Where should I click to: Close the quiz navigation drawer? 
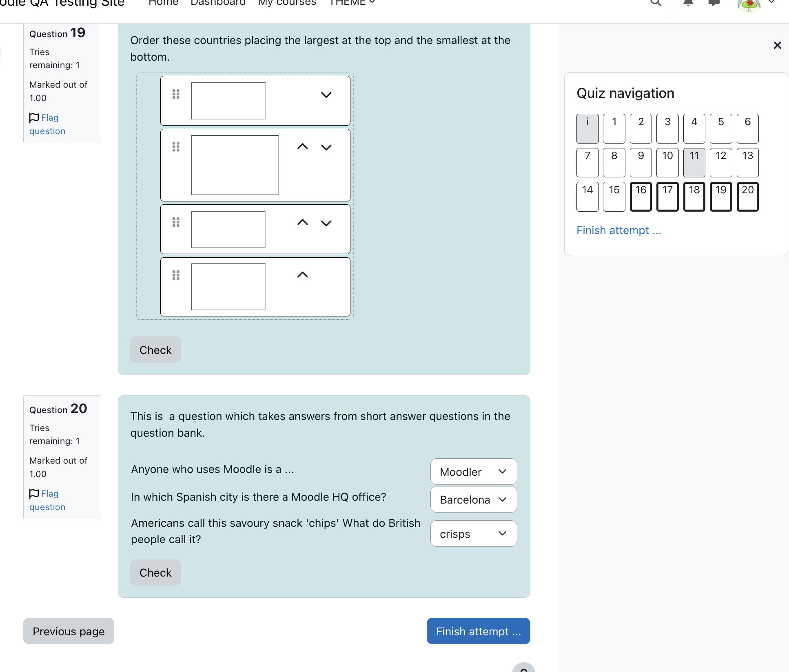point(777,45)
